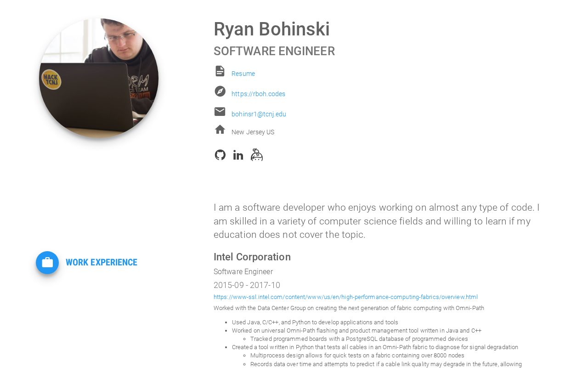588x368 pixels.
Task: Click the WORK EXPERIENCE section heading
Action: pos(102,262)
